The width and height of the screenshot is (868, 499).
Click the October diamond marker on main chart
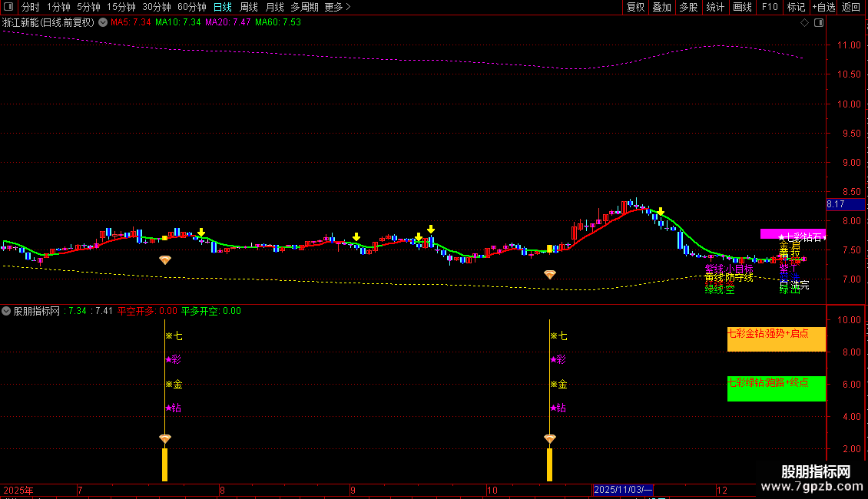tap(550, 274)
